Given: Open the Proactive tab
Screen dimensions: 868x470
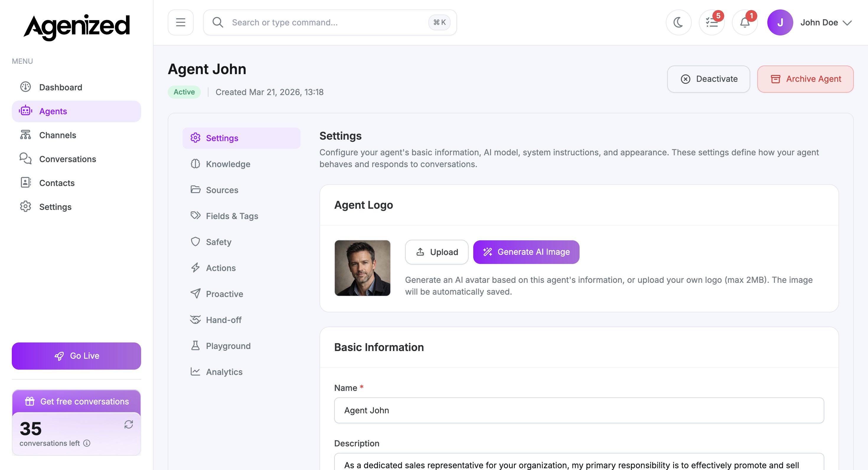Looking at the screenshot, I should click(241, 294).
